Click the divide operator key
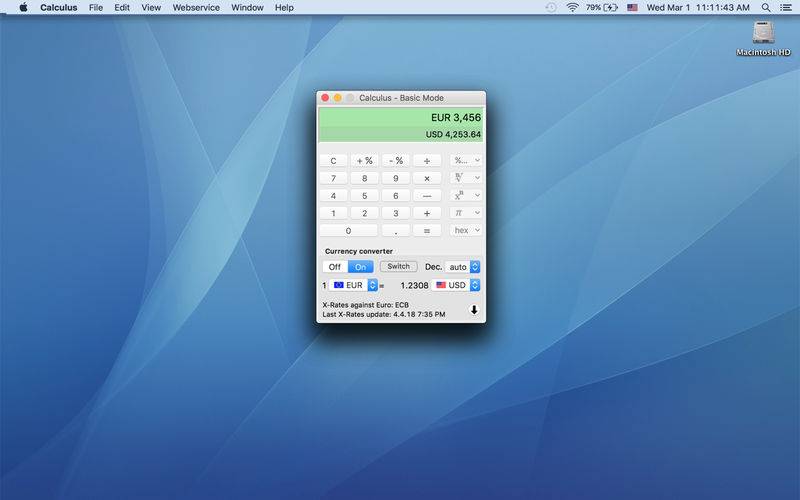Image resolution: width=800 pixels, height=500 pixels. pos(427,161)
